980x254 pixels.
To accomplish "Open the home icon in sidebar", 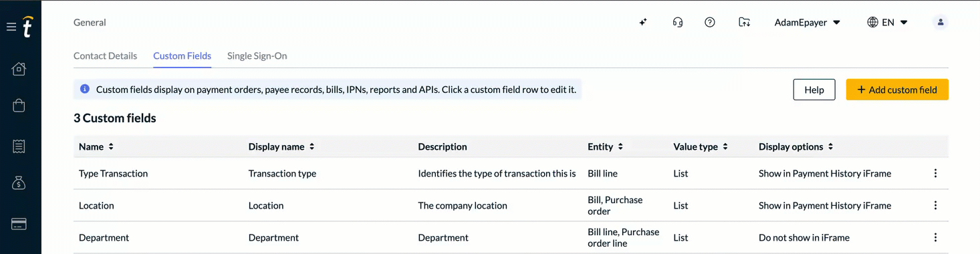I will click(19, 69).
